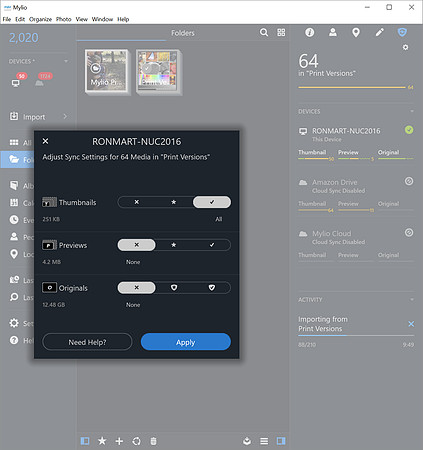Click the trash delete icon in bottom toolbar
Screen dimensions: 423x450
pos(153,441)
